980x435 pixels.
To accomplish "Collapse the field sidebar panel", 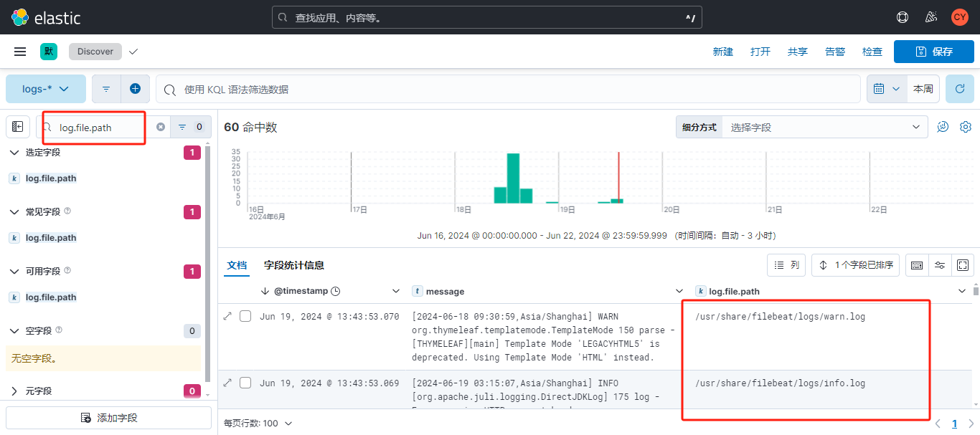I will point(18,127).
